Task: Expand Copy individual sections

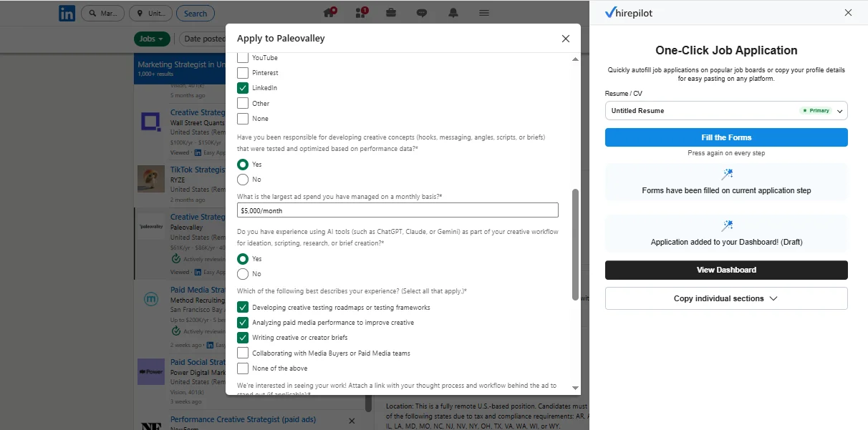Action: (726, 298)
